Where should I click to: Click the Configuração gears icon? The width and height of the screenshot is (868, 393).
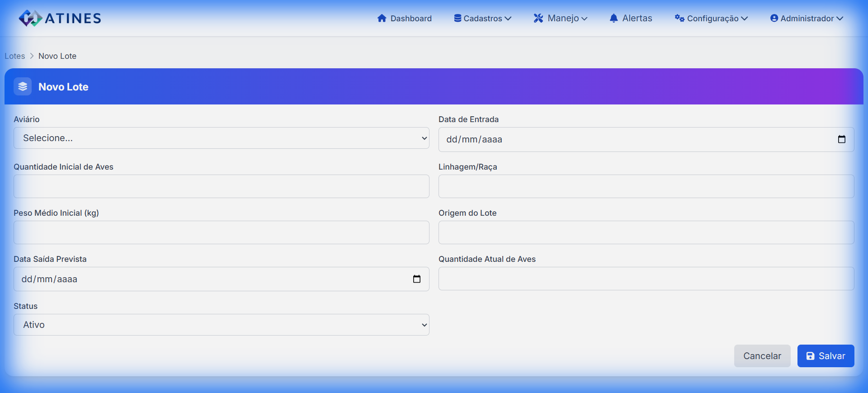(x=679, y=18)
